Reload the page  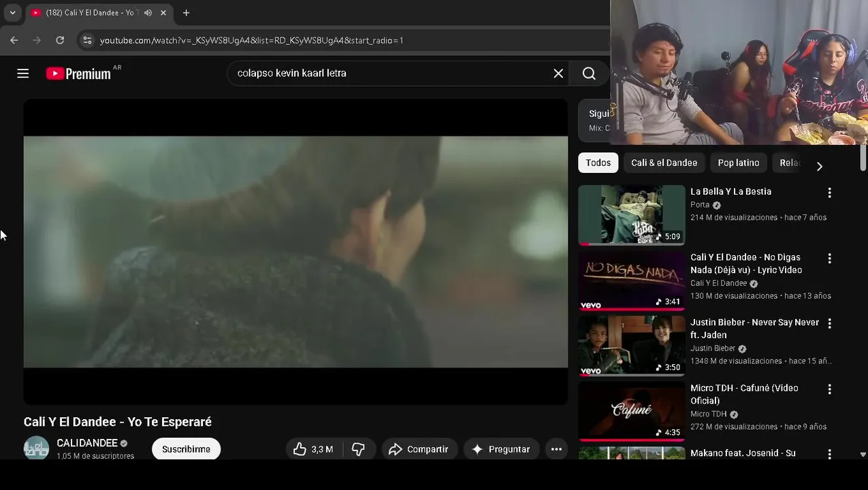tap(60, 40)
